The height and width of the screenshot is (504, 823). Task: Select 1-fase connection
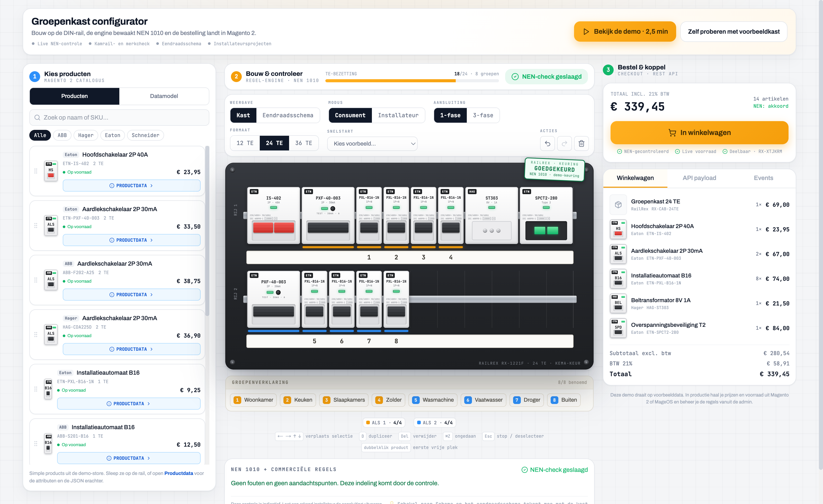point(450,115)
